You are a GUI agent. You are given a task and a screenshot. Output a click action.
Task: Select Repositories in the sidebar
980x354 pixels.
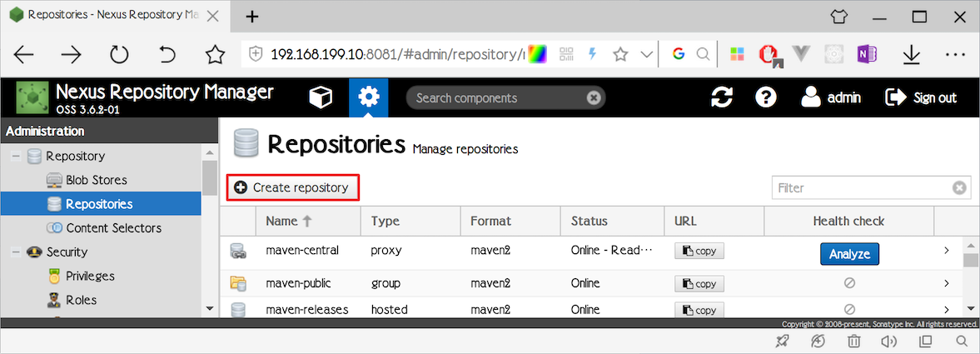pyautogui.click(x=100, y=204)
